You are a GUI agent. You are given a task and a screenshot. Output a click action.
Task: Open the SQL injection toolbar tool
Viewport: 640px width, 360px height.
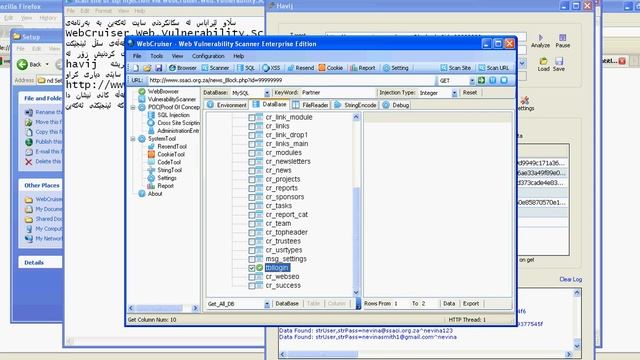[x=246, y=68]
